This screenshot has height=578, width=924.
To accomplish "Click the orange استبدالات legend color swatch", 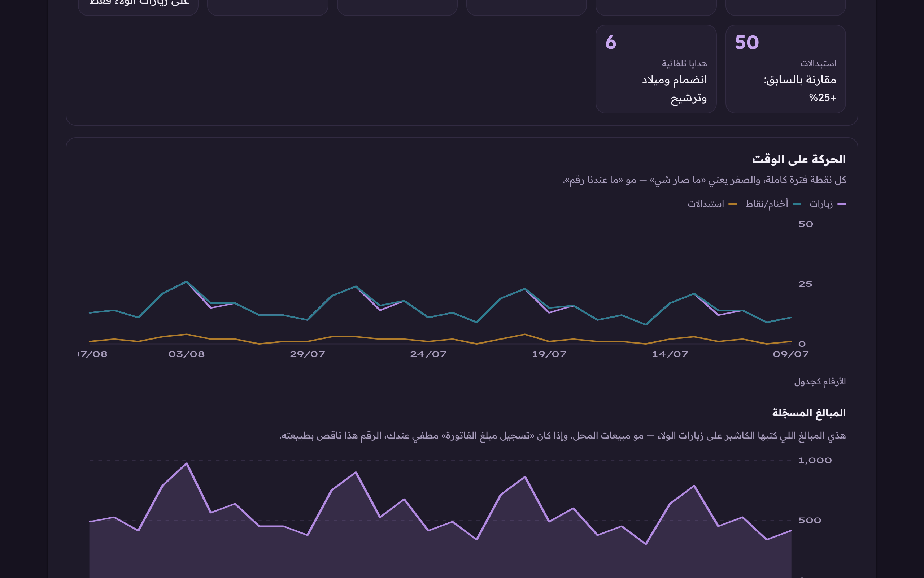I will 733,204.
